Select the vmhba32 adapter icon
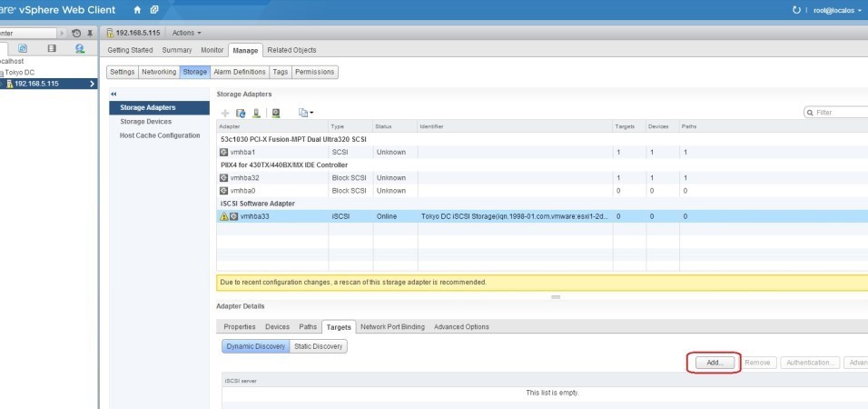This screenshot has width=868, height=409. tap(223, 178)
